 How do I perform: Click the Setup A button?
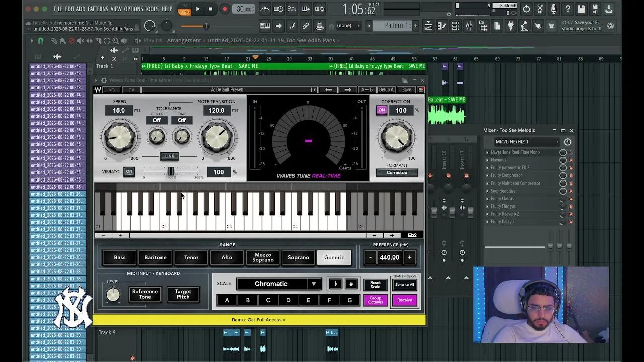coord(386,89)
